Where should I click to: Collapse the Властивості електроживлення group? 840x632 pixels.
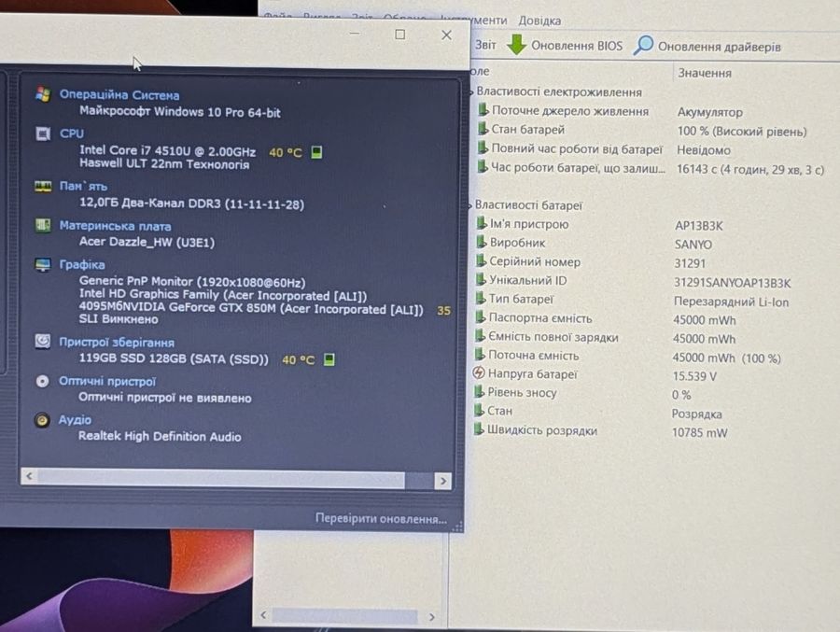pos(472,92)
